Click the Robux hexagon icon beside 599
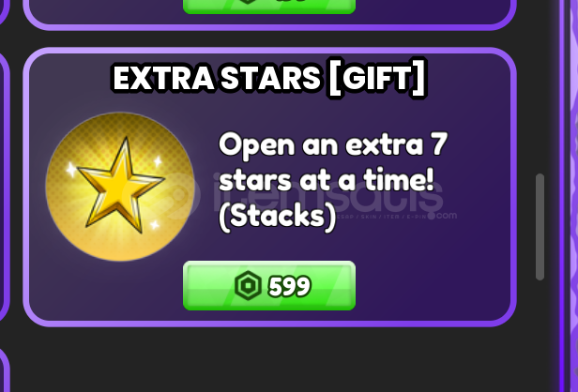The width and height of the screenshot is (578, 392). [248, 285]
